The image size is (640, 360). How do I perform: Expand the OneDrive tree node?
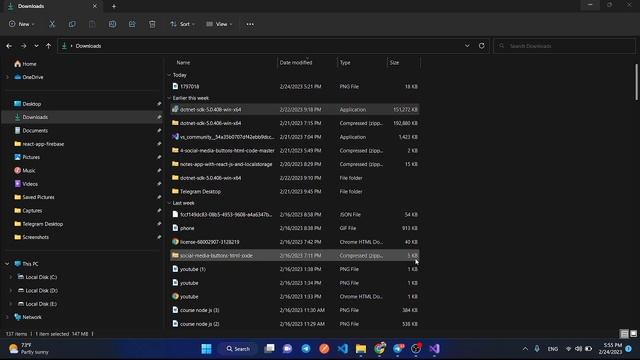point(7,77)
